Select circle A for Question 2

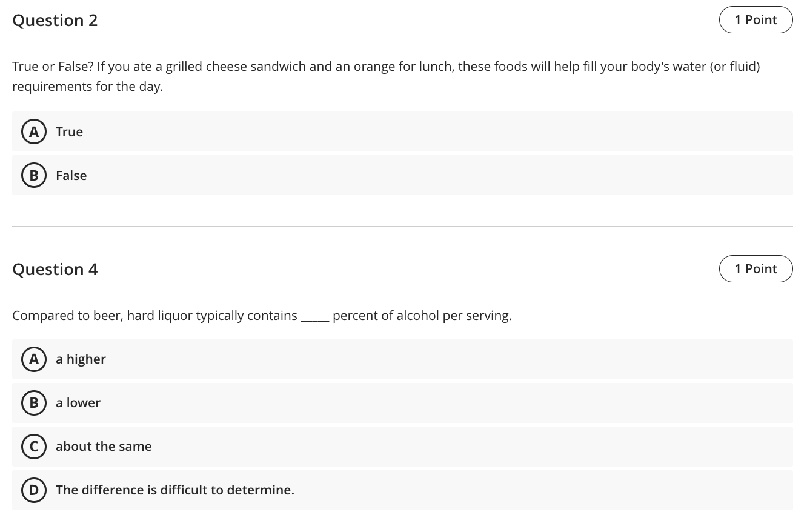pyautogui.click(x=34, y=131)
